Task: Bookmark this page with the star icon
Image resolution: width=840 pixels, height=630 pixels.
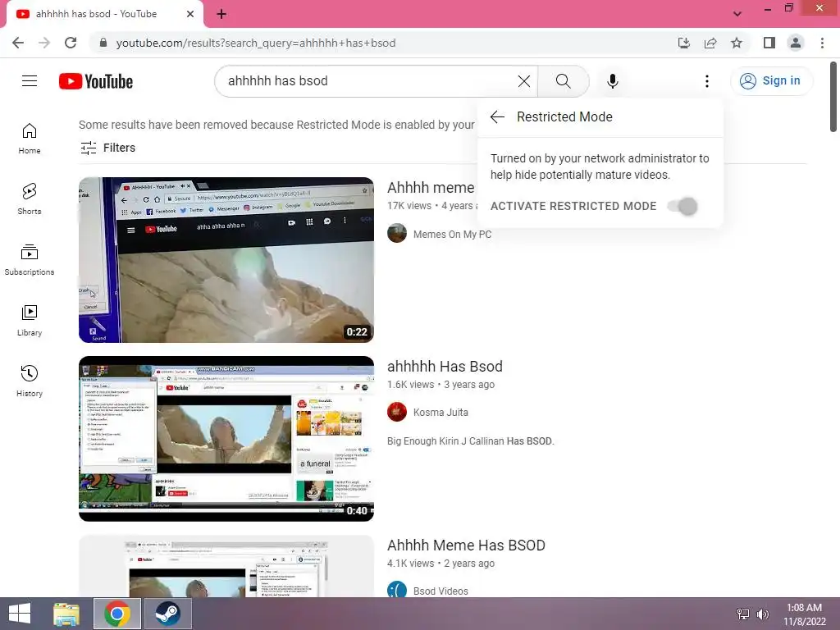Action: point(737,43)
